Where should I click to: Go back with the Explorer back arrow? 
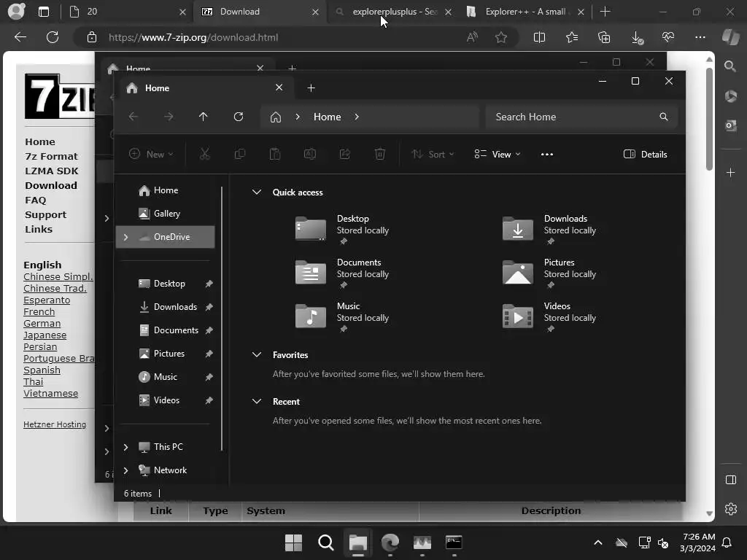(x=133, y=117)
